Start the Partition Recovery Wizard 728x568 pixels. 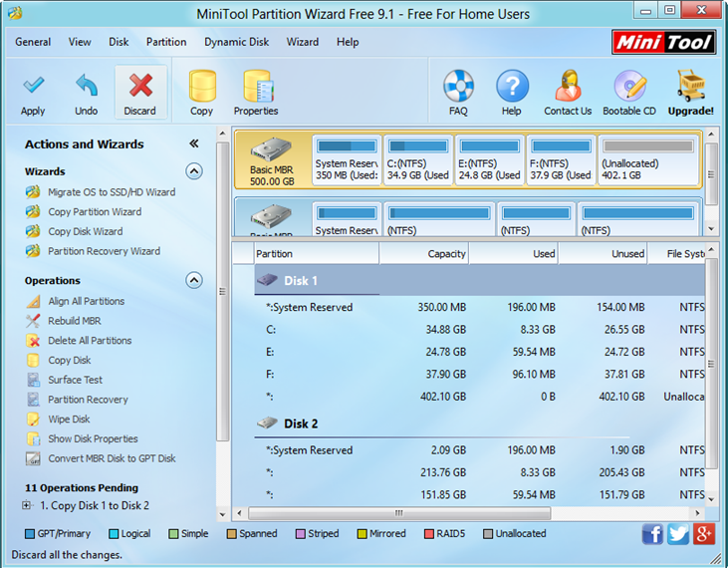pos(104,251)
